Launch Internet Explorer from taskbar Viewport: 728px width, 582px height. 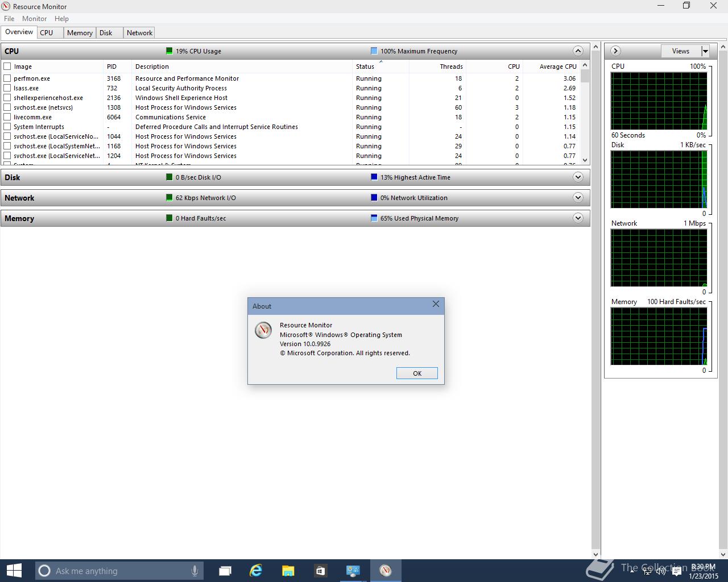(x=256, y=571)
